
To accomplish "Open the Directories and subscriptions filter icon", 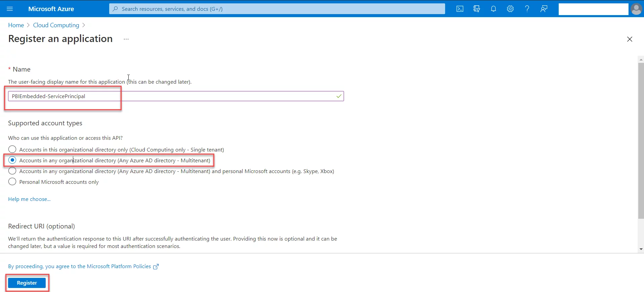I will (x=477, y=9).
